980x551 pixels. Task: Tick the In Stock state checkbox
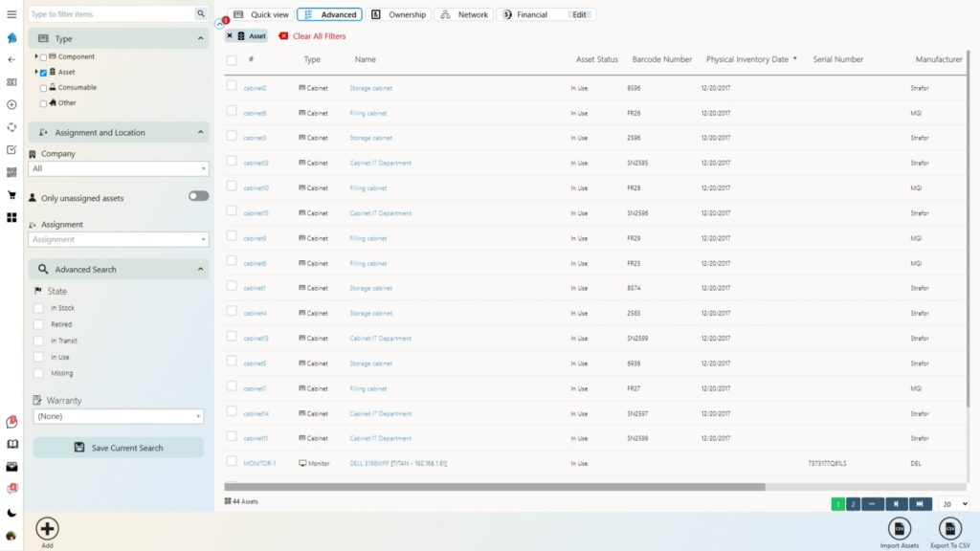point(38,308)
